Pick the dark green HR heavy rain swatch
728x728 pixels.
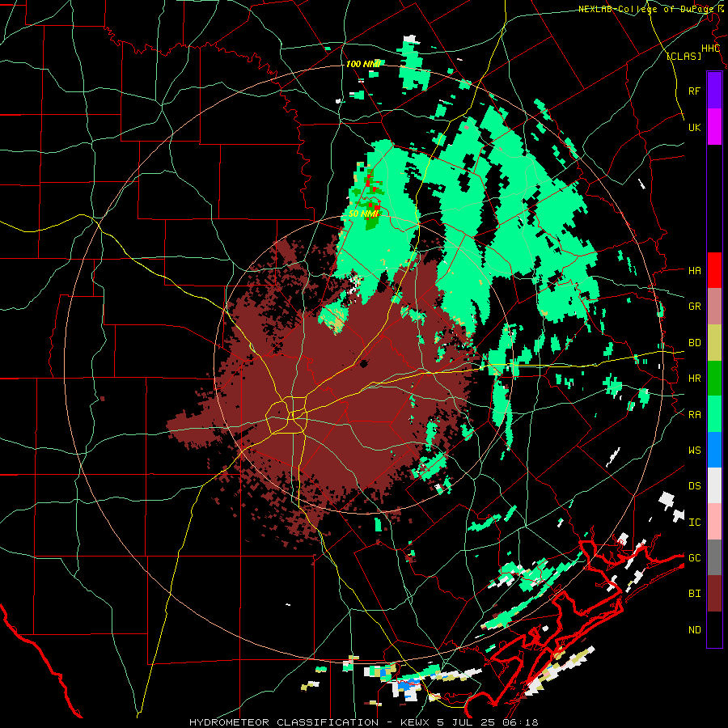[714, 379]
